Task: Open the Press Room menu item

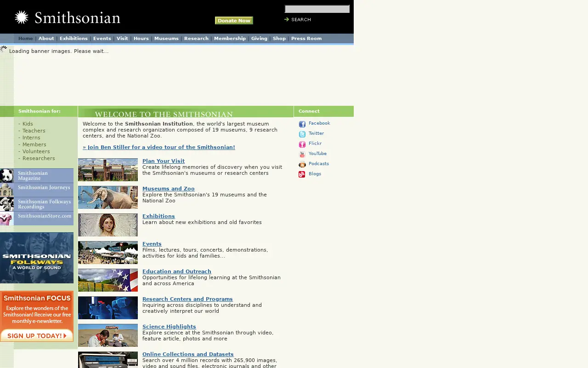Action: click(x=306, y=39)
